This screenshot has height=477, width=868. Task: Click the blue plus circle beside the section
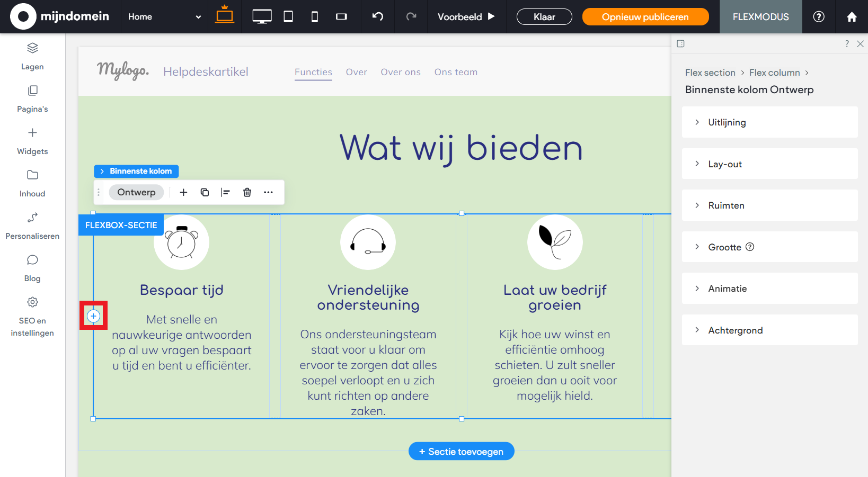point(94,316)
